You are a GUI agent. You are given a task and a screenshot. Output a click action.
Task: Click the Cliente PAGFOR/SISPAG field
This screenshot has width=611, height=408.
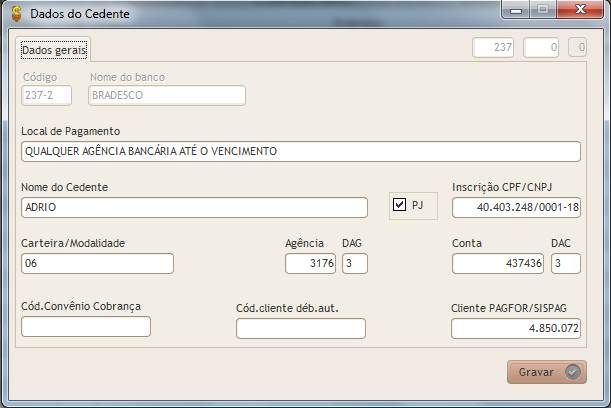click(516, 328)
